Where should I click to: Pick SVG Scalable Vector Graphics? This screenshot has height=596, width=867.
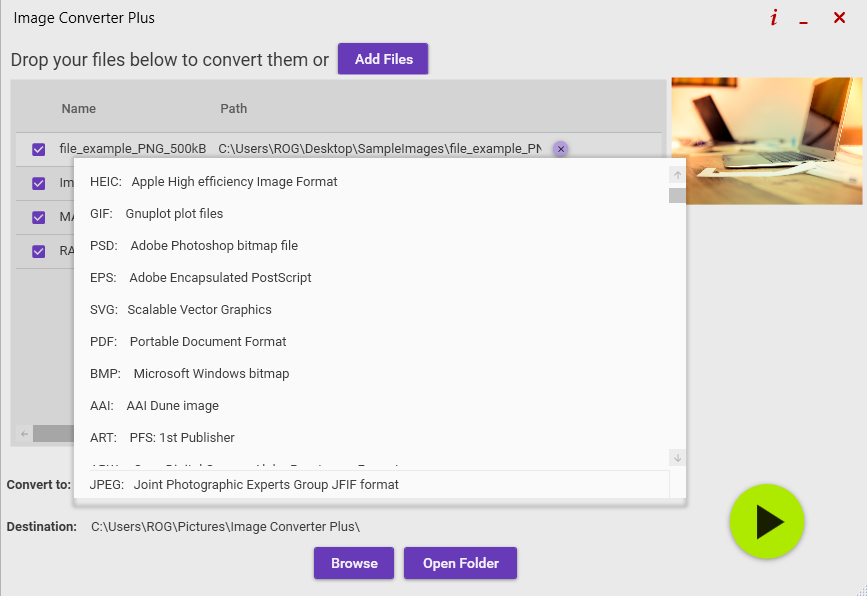(371, 310)
